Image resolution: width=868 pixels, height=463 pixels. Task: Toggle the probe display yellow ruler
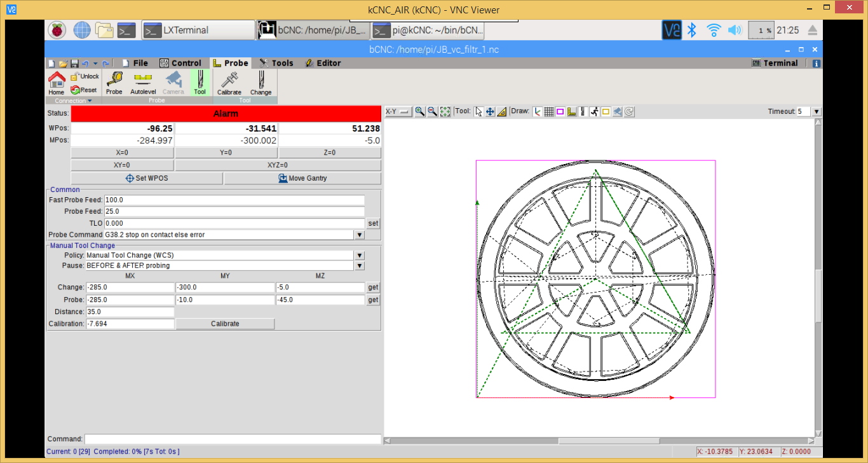(x=572, y=111)
